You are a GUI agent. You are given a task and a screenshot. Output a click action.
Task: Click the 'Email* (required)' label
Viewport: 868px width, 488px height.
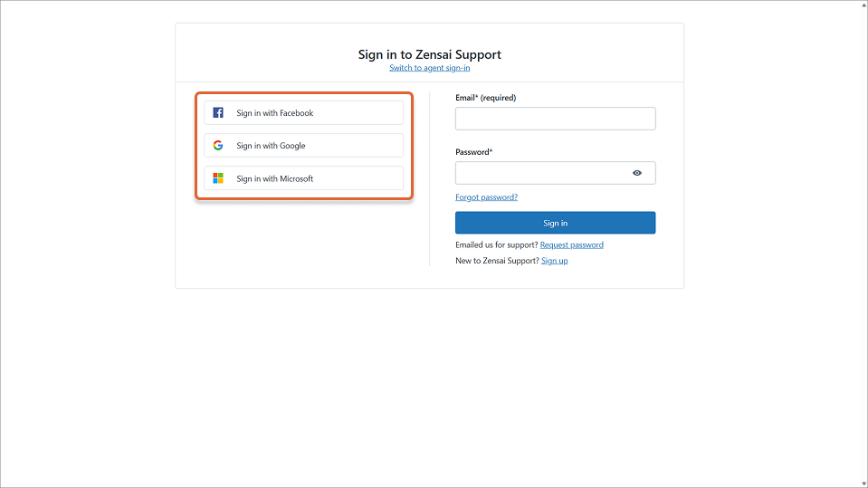(485, 98)
